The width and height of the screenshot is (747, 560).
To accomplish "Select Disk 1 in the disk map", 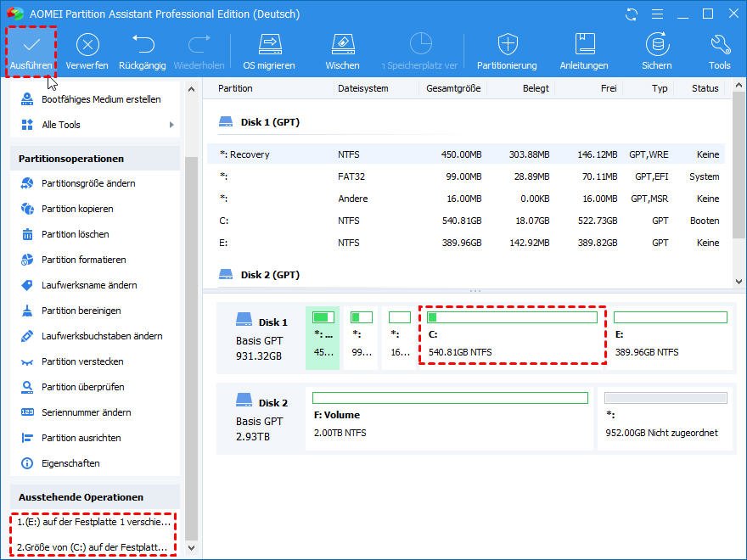I will pos(261,338).
